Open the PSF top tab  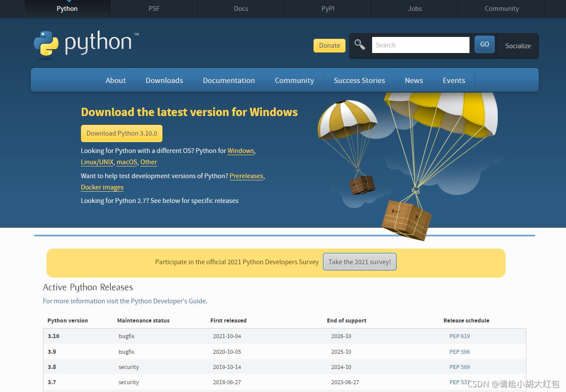click(x=154, y=9)
